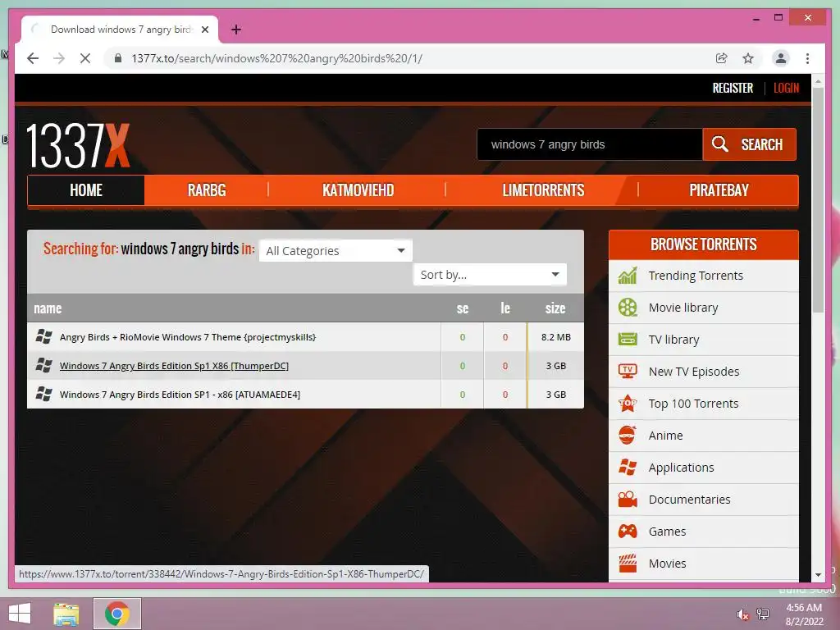Viewport: 840px width, 630px height.
Task: Open the Sort by... dropdown
Action: pos(490,275)
